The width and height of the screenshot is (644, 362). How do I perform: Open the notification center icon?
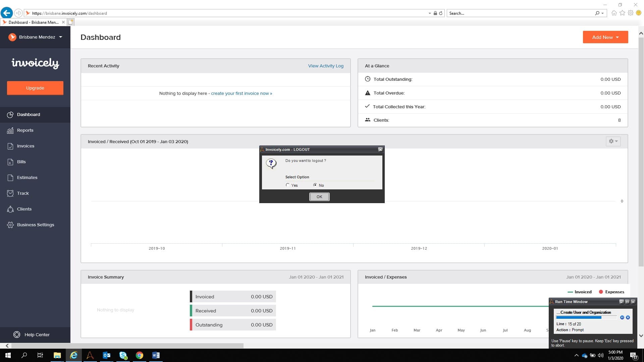coord(634,356)
